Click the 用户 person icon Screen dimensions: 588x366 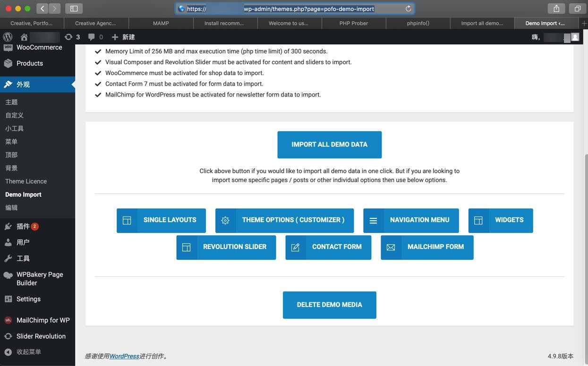8,242
